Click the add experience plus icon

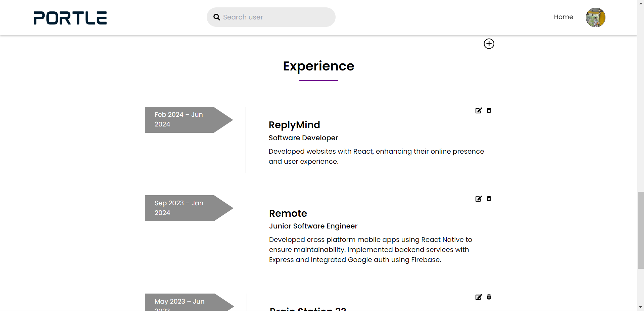click(x=489, y=44)
